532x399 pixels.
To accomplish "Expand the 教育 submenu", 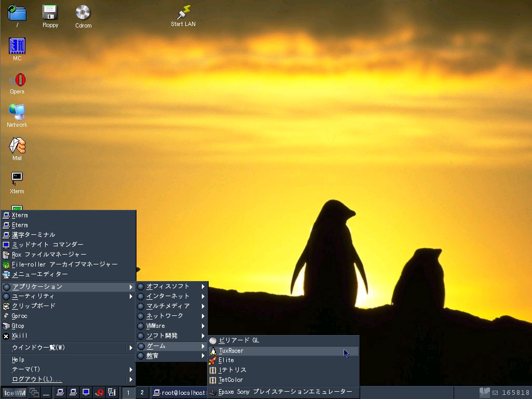I will click(172, 356).
